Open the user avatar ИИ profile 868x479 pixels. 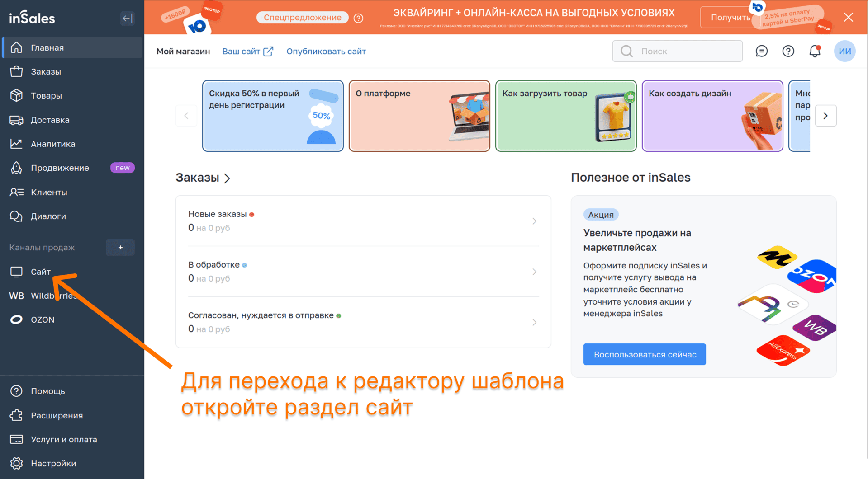click(x=844, y=51)
